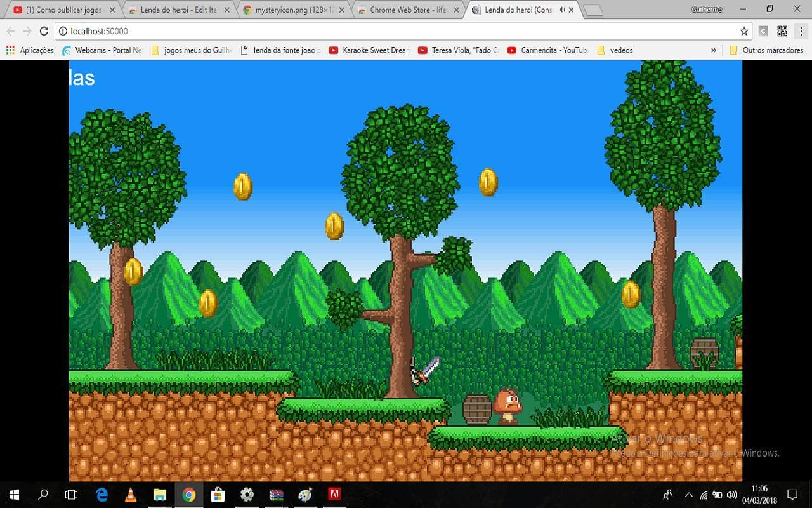
Task: Click the Chrome taskbar icon
Action: tap(189, 495)
